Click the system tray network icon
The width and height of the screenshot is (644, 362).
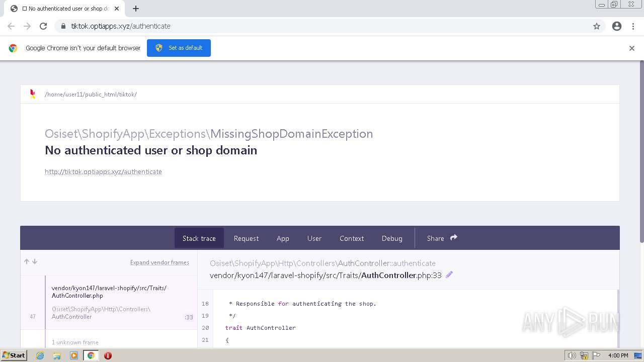coord(584,355)
